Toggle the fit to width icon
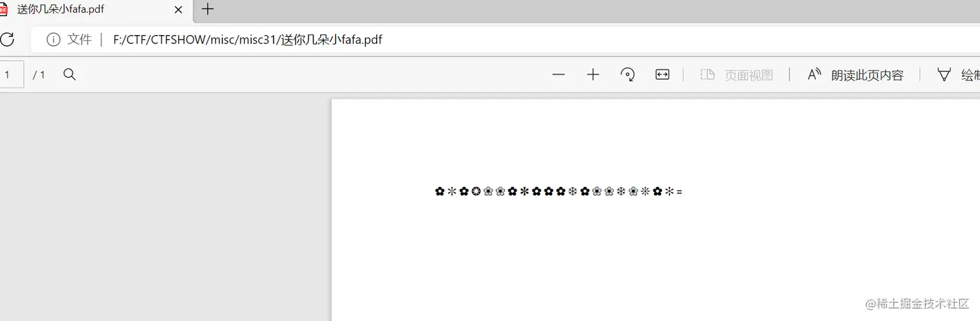 (662, 75)
